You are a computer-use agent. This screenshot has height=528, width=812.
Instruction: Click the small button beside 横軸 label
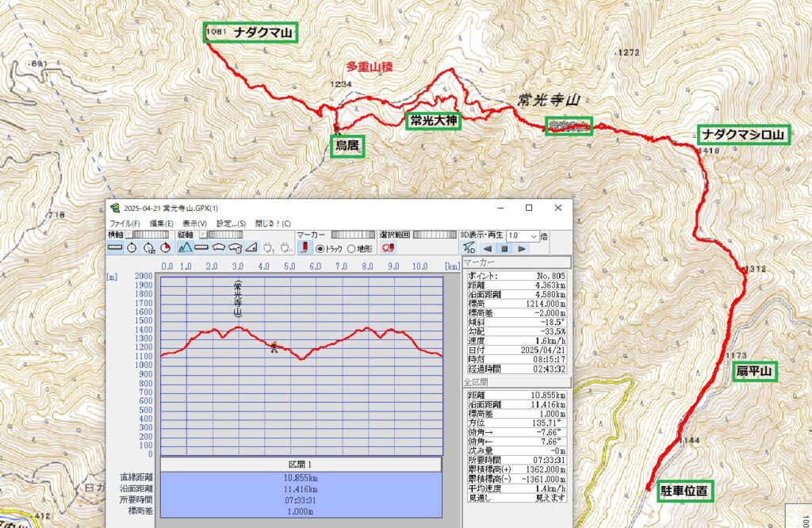point(129,235)
